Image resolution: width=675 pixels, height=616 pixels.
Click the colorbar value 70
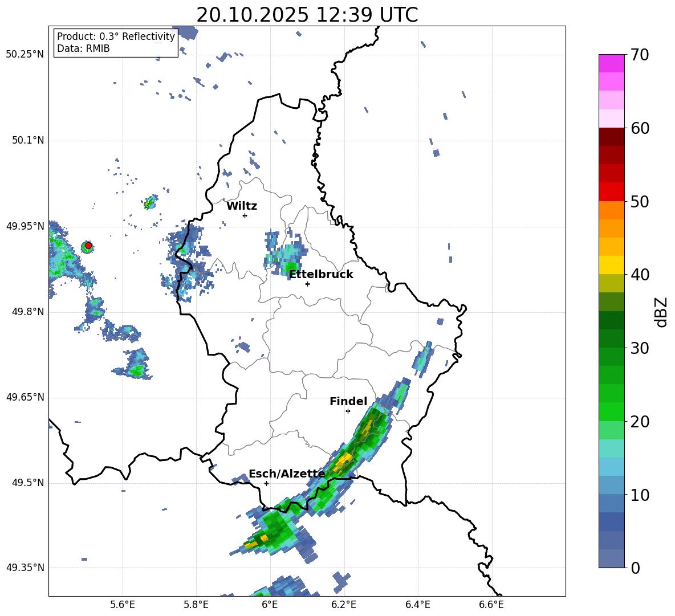coord(640,55)
